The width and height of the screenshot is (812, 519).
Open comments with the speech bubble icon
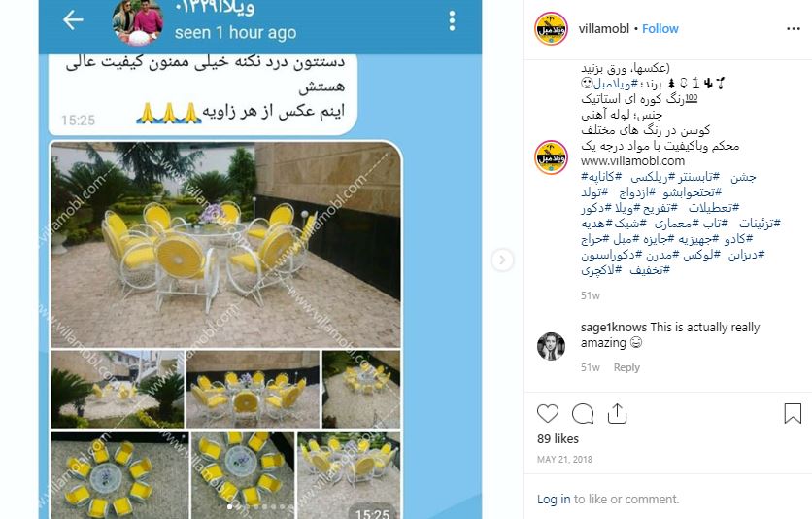(x=583, y=413)
